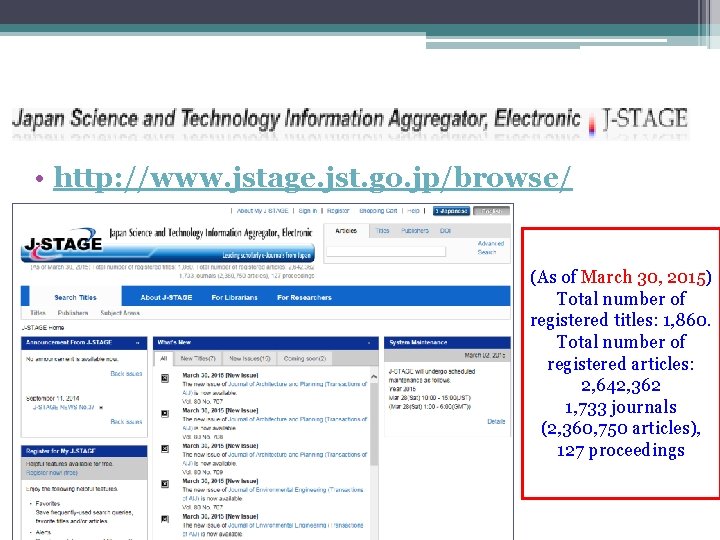Select the Titles search tab
Viewport: 720px width, 540px height.
click(x=382, y=231)
